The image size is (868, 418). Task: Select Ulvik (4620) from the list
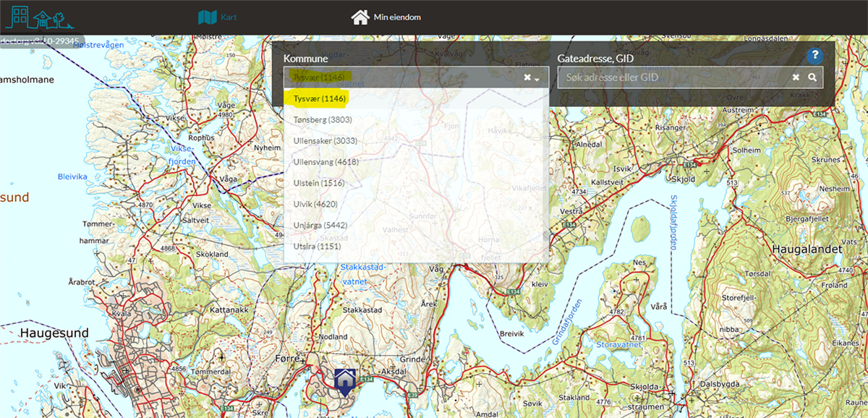tap(417, 204)
